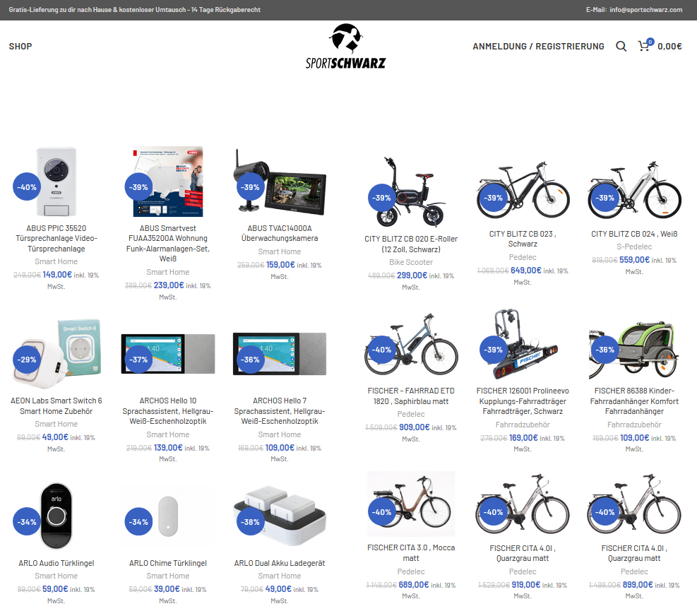This screenshot has width=697, height=616.
Task: Open the ARCHOS Hello 10 product image
Action: (x=168, y=354)
